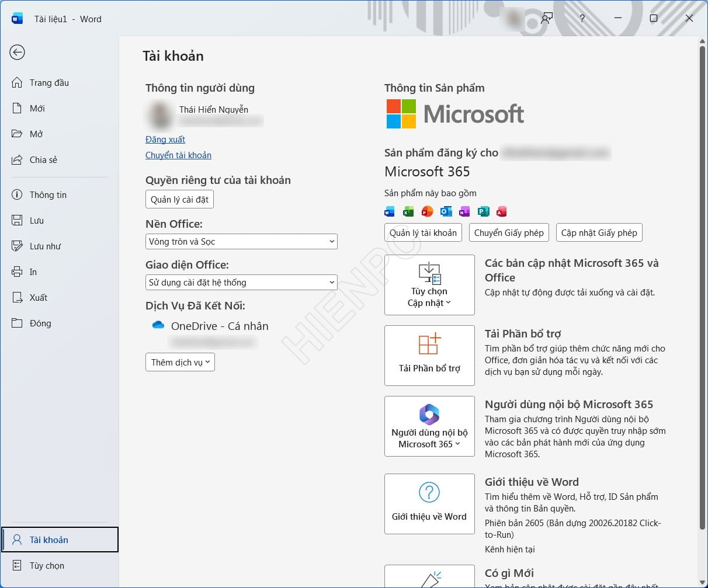Click the user avatar in title bar

tap(515, 18)
